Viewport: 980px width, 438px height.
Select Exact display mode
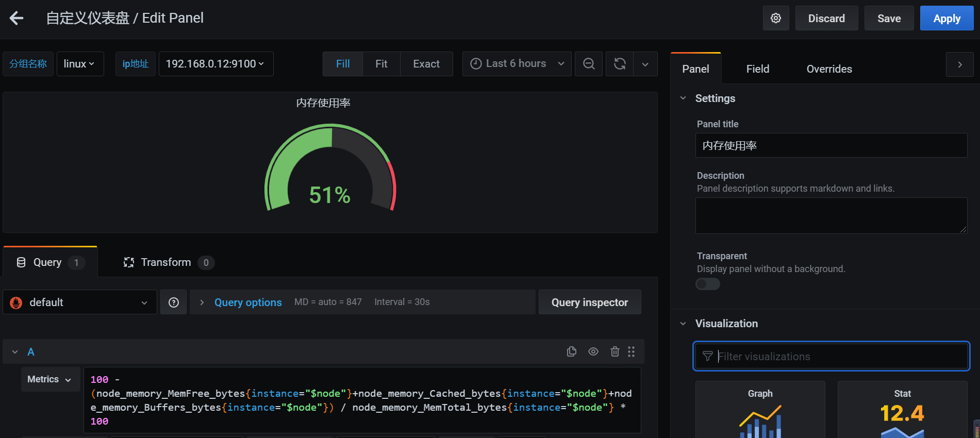[x=426, y=64]
